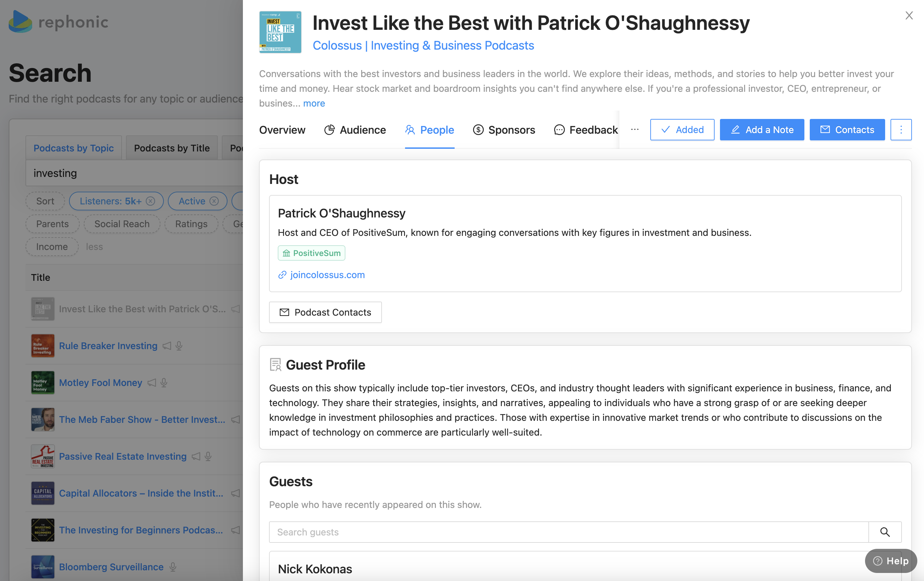Open the joincolossus.com link

[x=327, y=275]
